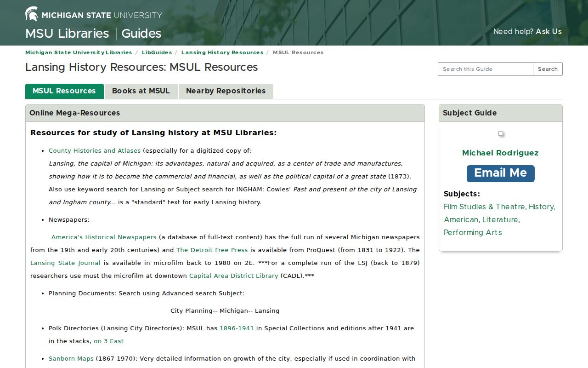
Task: Select the Performing Arts subject link
Action: point(473,232)
